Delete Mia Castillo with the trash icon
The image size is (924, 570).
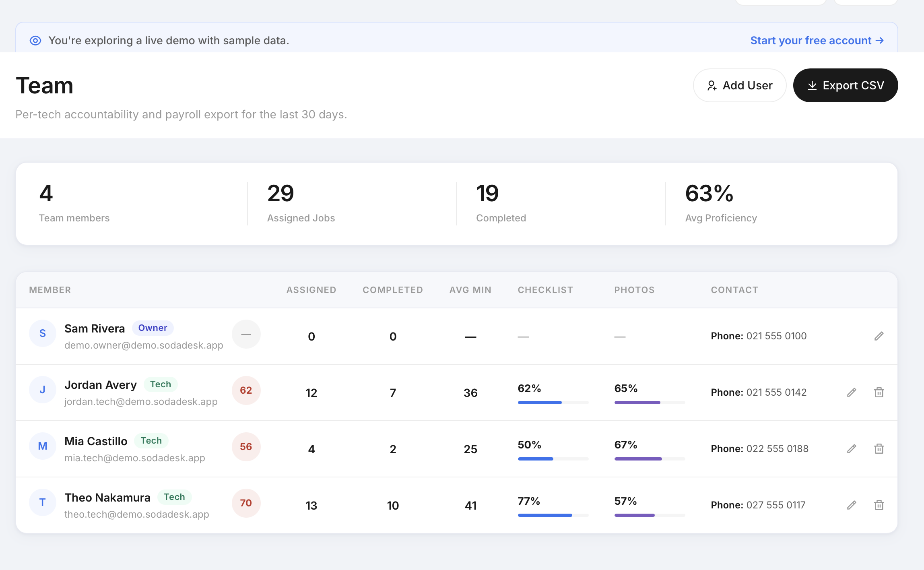coord(879,449)
